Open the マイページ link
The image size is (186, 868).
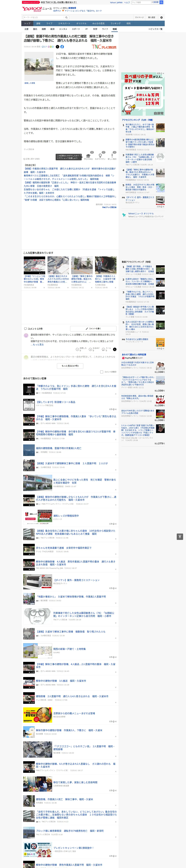click(139, 18)
